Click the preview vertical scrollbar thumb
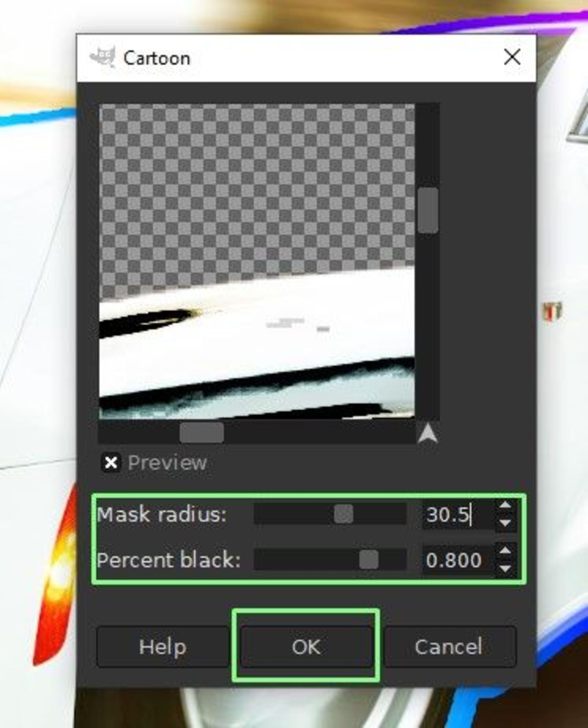Viewport: 588px width, 728px height. tap(428, 210)
